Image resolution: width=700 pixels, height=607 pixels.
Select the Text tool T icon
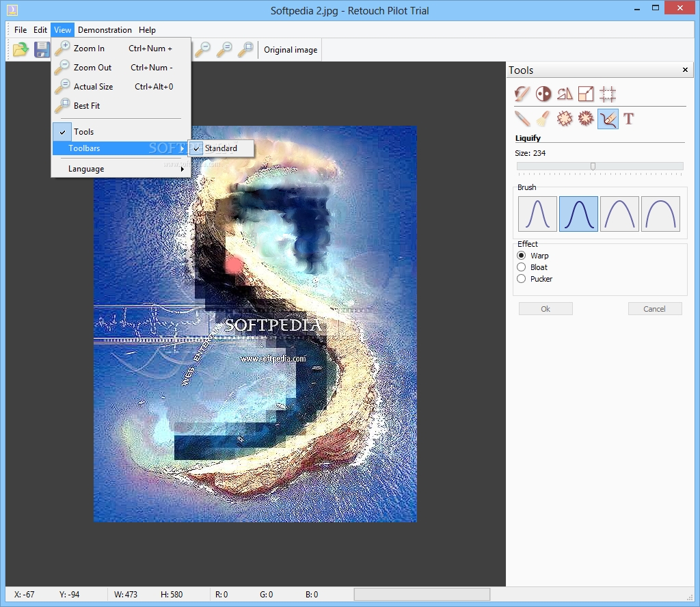(x=629, y=119)
